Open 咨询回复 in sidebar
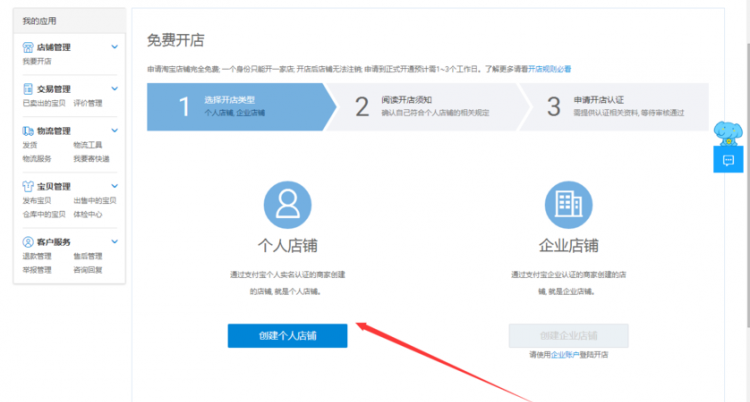The width and height of the screenshot is (750, 402). 88,269
